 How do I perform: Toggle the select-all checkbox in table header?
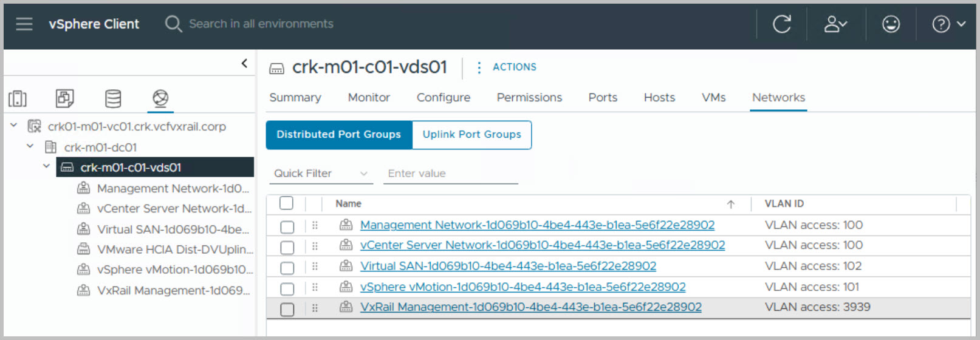(286, 203)
